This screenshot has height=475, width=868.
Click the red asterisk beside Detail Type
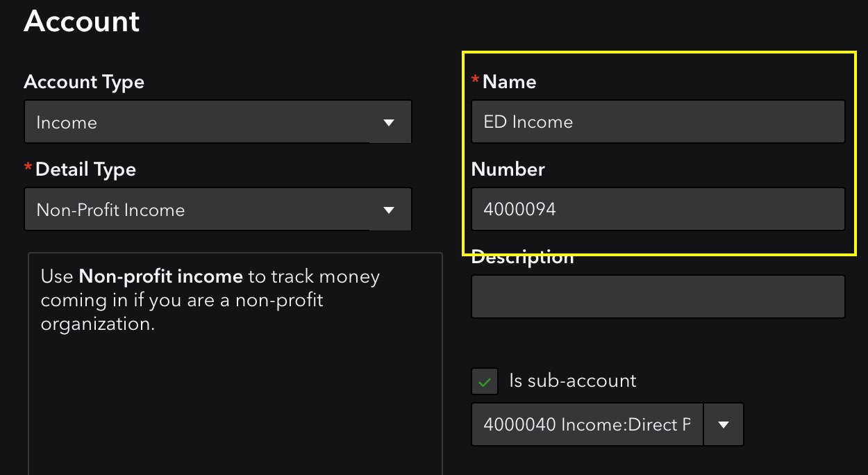pyautogui.click(x=28, y=165)
